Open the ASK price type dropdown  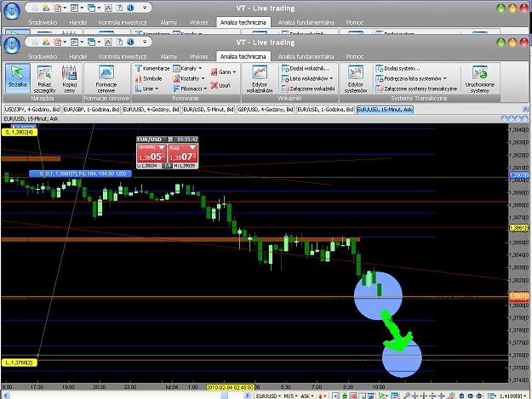click(x=306, y=396)
